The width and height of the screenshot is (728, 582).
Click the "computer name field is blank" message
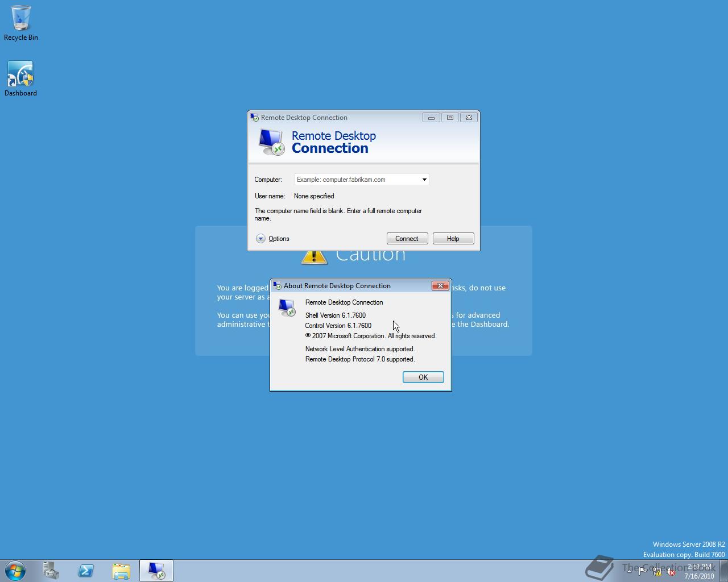tap(338, 214)
